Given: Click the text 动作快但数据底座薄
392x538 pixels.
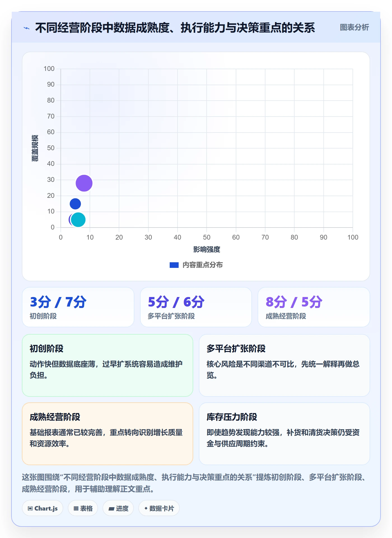Looking at the screenshot, I should 62,364.
